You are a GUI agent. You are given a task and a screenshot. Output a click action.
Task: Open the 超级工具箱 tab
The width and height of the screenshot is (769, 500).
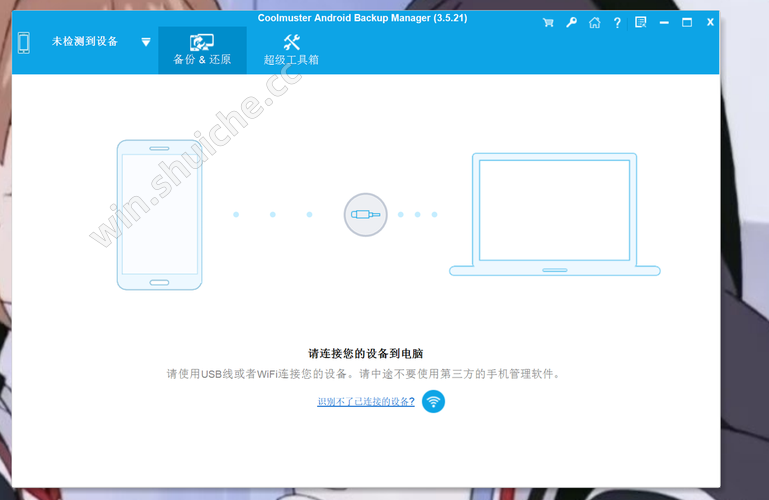pyautogui.click(x=291, y=50)
